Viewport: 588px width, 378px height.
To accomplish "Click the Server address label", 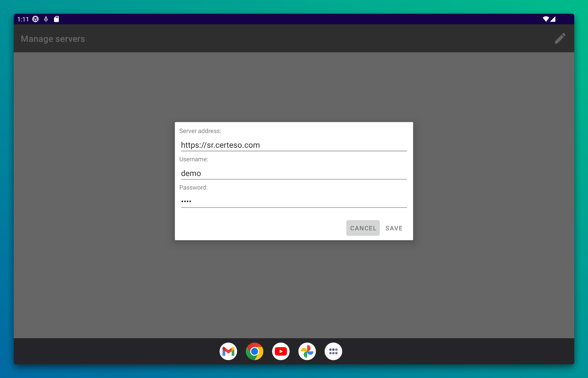I will (200, 131).
